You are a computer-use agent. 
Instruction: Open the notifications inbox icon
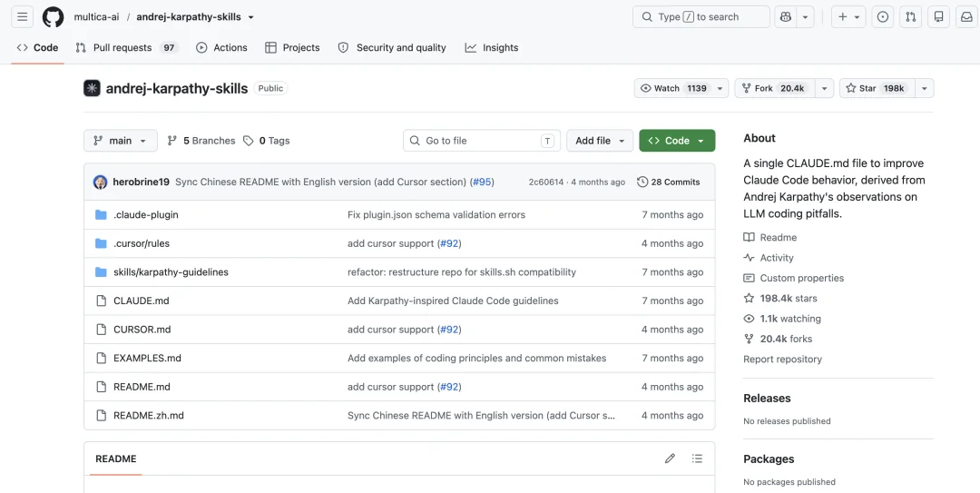966,17
